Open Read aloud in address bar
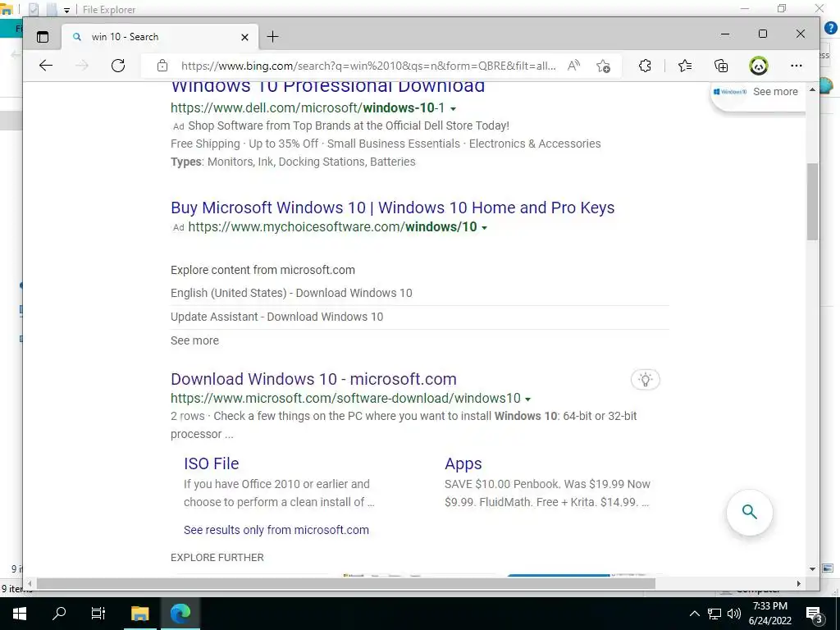Screen dimensions: 840x630 pos(573,66)
